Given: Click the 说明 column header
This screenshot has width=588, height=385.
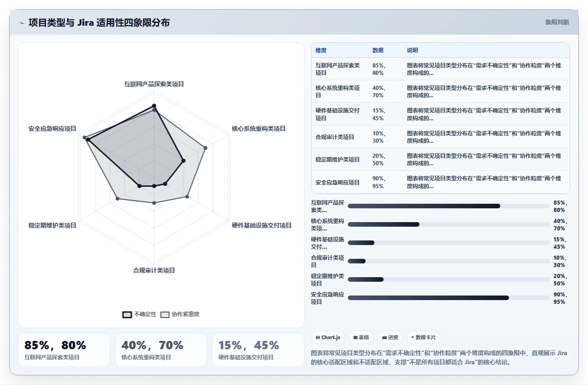Looking at the screenshot, I should click(x=413, y=50).
